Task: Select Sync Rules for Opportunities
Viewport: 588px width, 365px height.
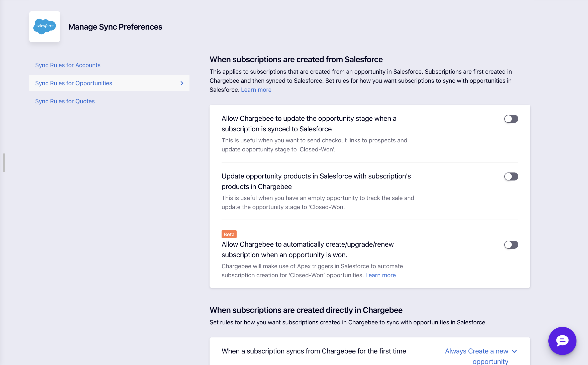Action: tap(74, 83)
